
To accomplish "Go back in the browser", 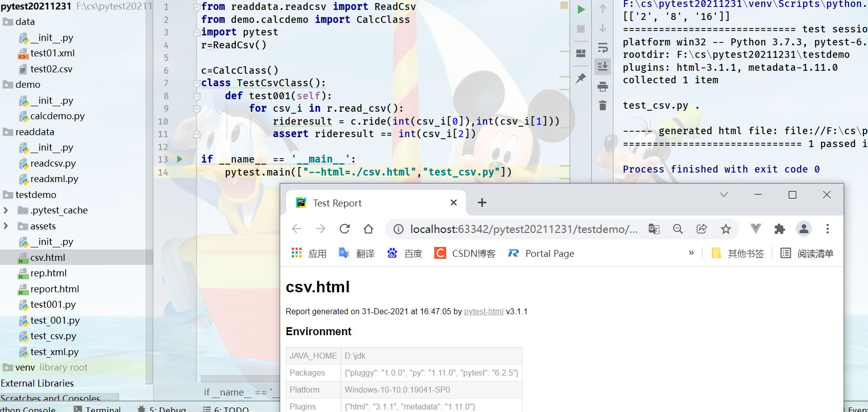I will pos(297,229).
